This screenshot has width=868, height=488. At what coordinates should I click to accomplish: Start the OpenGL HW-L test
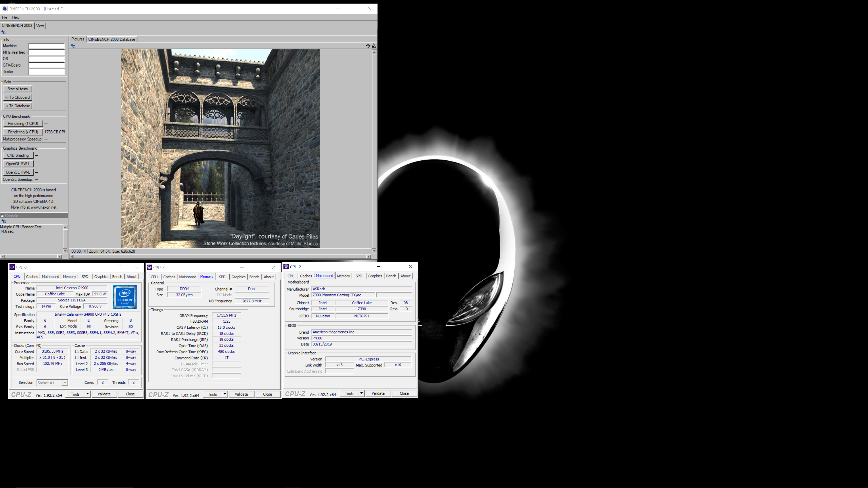tap(18, 172)
